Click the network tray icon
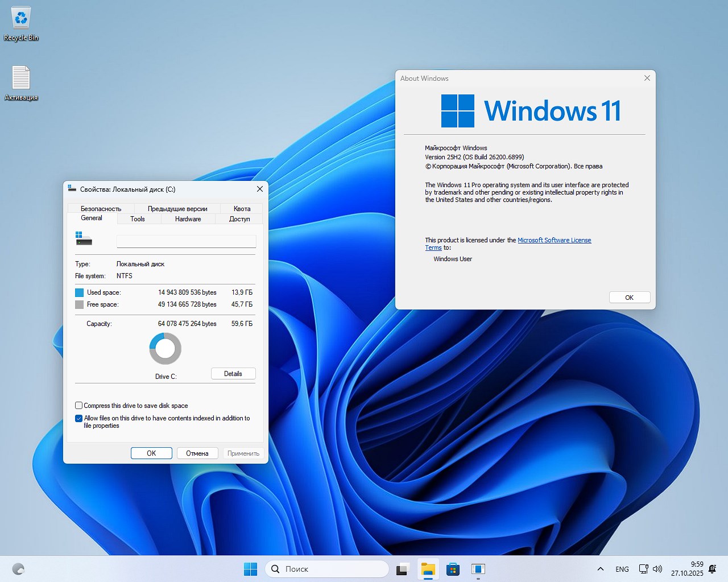This screenshot has height=582, width=728. coord(643,569)
